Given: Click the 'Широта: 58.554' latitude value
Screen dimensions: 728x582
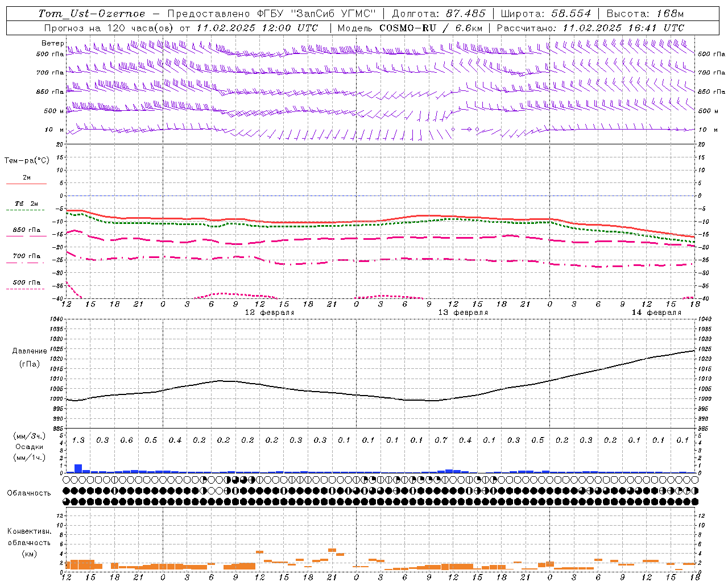Looking at the screenshot, I should 546,14.
